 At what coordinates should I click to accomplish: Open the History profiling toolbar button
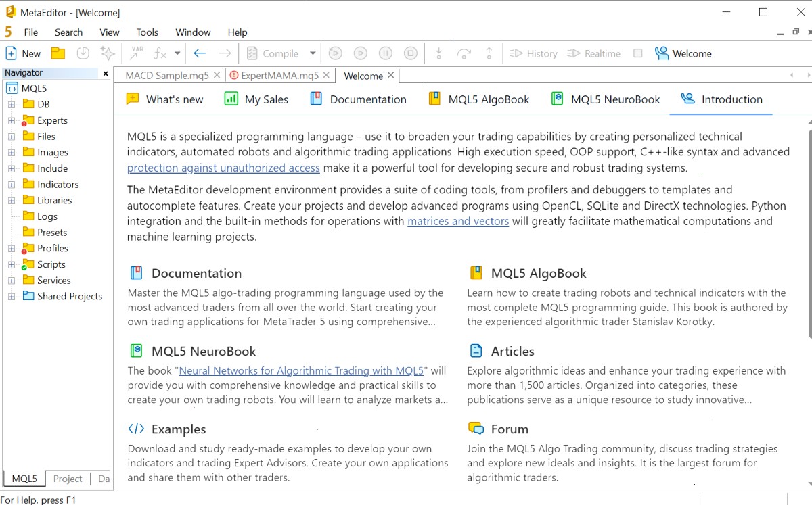533,53
